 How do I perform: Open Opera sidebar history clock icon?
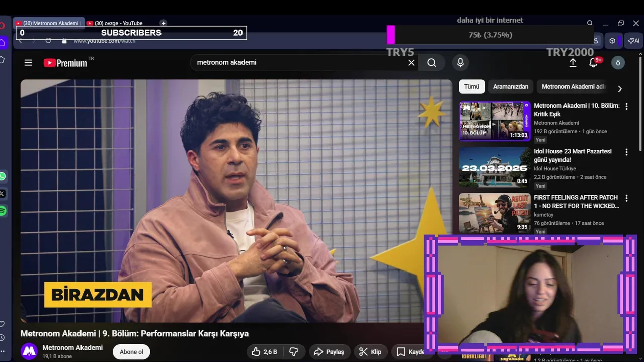point(2,337)
